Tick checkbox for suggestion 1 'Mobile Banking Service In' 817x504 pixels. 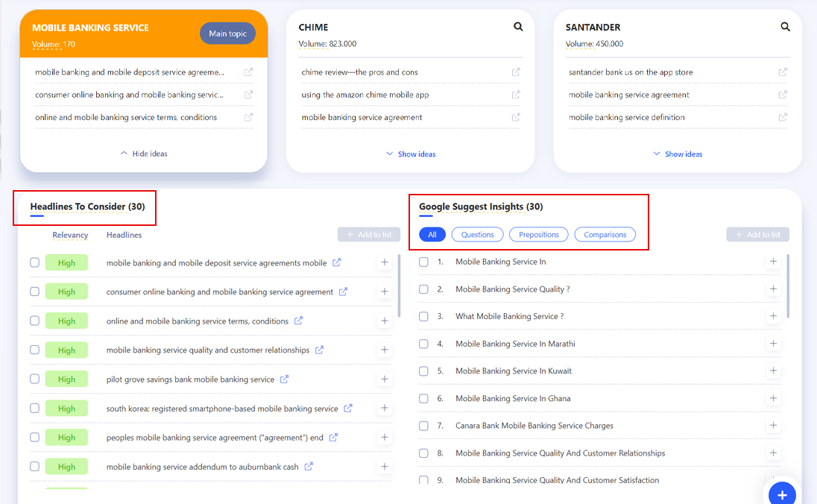tap(423, 262)
